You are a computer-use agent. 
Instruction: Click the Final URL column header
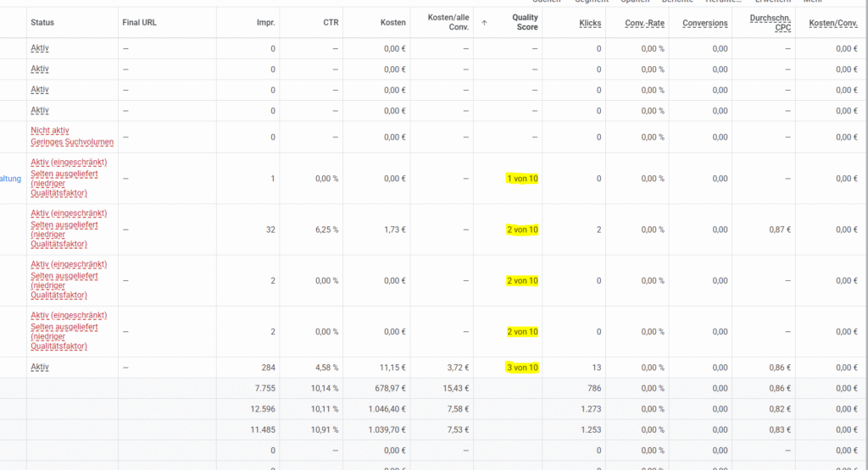click(140, 23)
